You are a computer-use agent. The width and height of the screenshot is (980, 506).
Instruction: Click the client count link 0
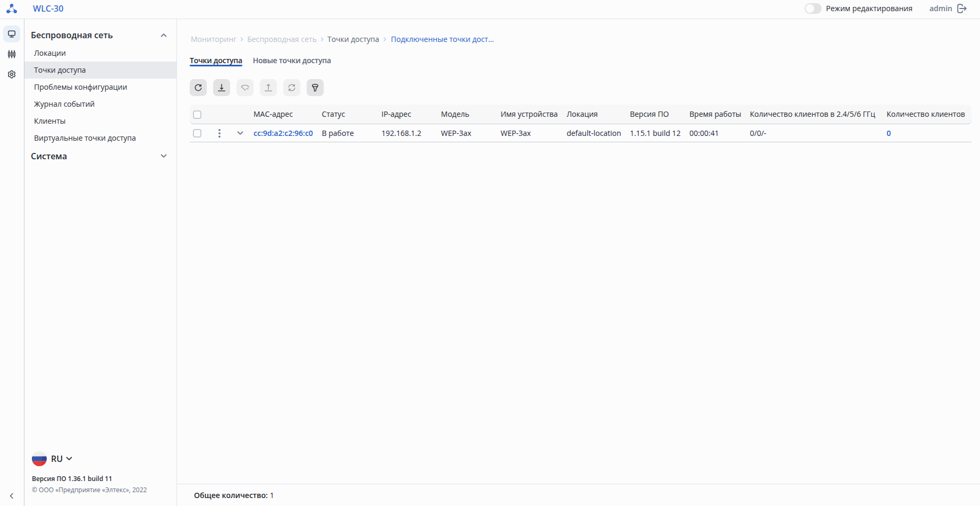tap(889, 133)
